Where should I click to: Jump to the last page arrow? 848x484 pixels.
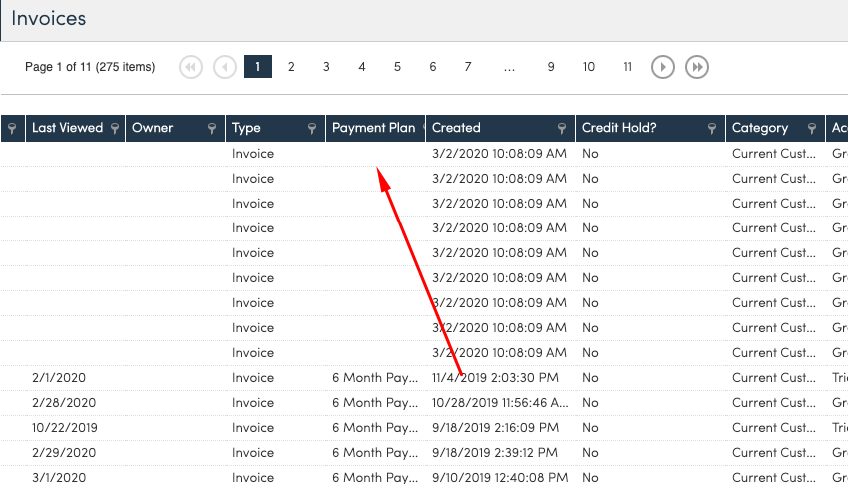pyautogui.click(x=697, y=67)
